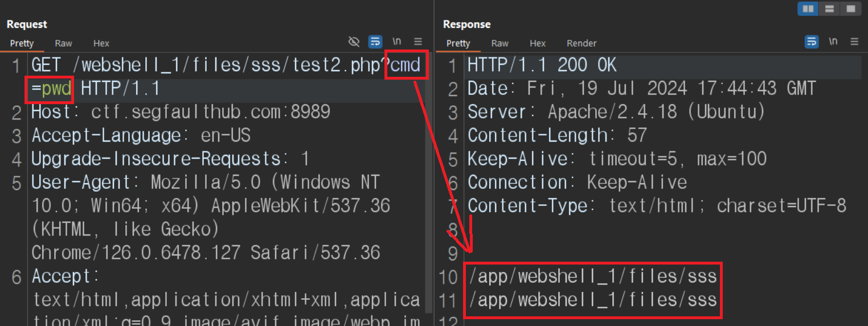Toggle hide non-printable characters icon in Request
The height and width of the screenshot is (326, 868).
pyautogui.click(x=354, y=42)
